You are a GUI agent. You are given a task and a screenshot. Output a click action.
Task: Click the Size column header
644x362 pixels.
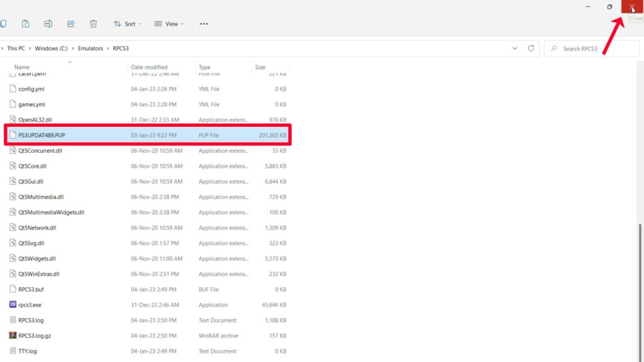[x=260, y=67]
